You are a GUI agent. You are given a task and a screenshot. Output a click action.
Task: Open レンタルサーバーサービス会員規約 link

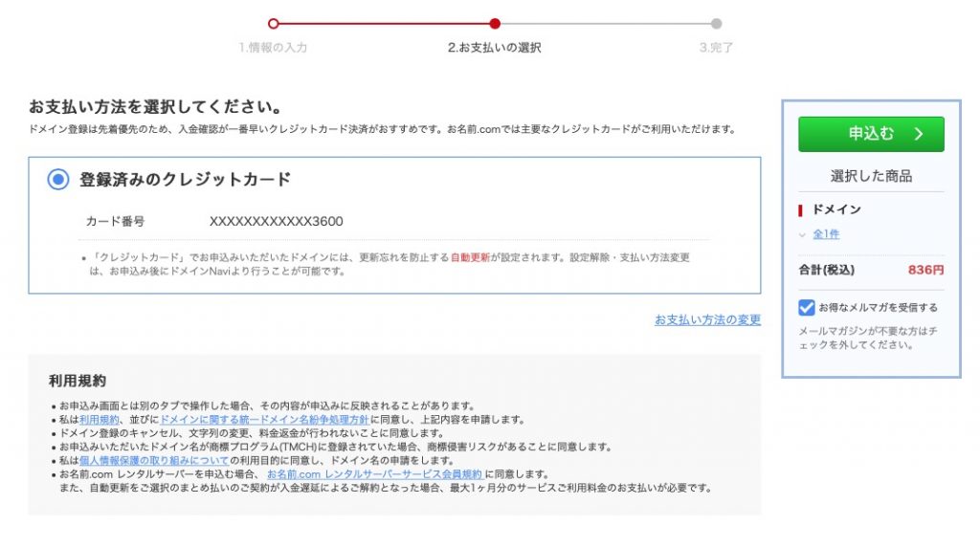click(x=375, y=474)
